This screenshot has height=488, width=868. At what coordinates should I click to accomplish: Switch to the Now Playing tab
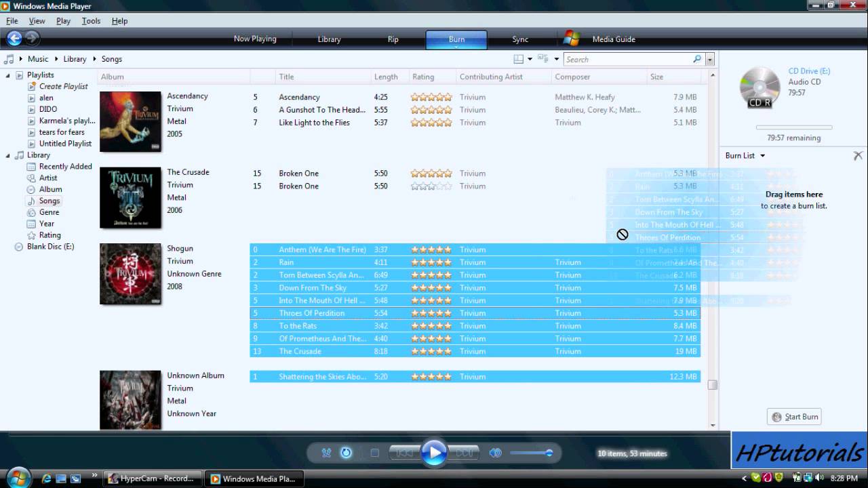255,39
